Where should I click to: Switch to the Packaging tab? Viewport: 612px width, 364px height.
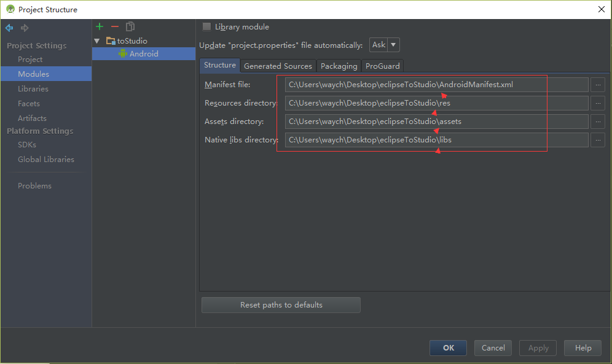coord(339,66)
